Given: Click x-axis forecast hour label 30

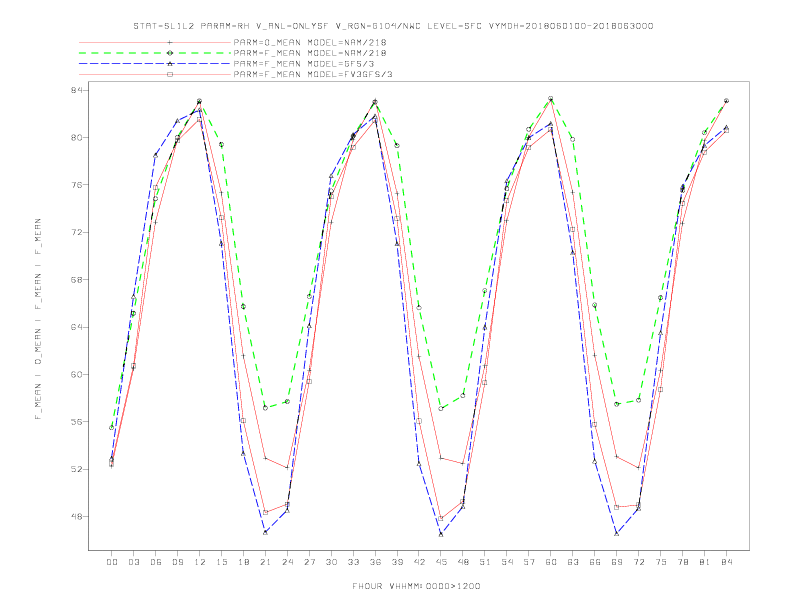Looking at the screenshot, I should (x=331, y=562).
